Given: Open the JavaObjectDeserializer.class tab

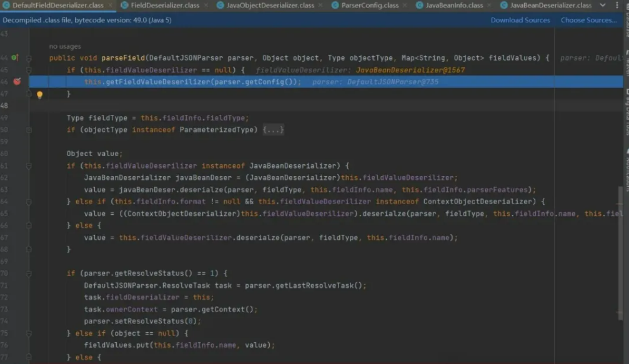Looking at the screenshot, I should 270,5.
